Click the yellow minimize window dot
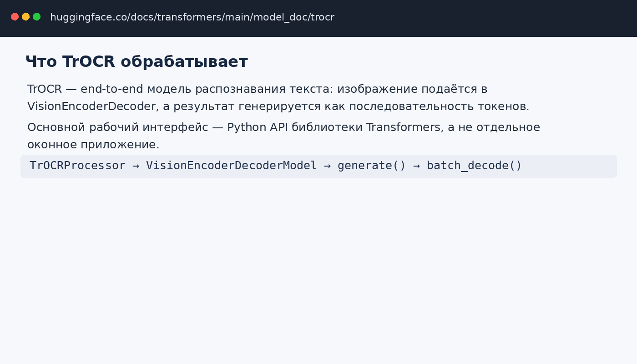This screenshot has height=364, width=637. tap(25, 17)
